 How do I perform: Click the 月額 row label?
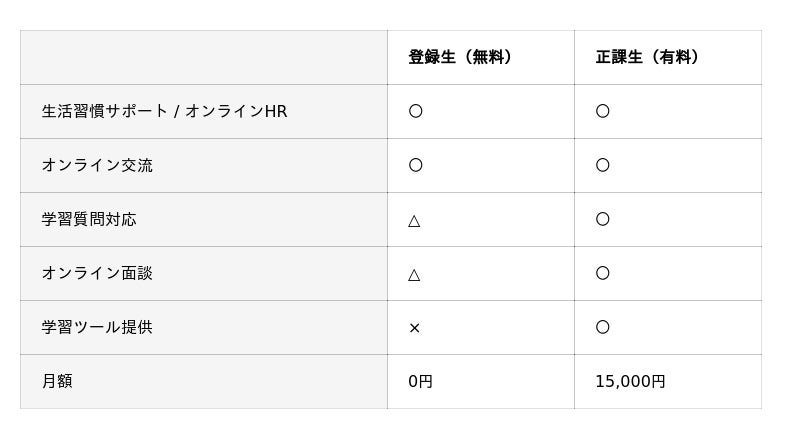click(x=57, y=382)
